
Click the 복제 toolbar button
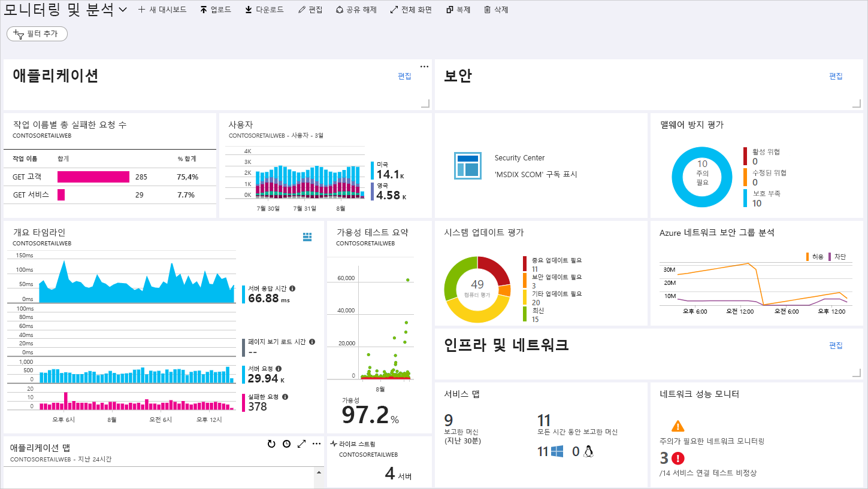458,10
